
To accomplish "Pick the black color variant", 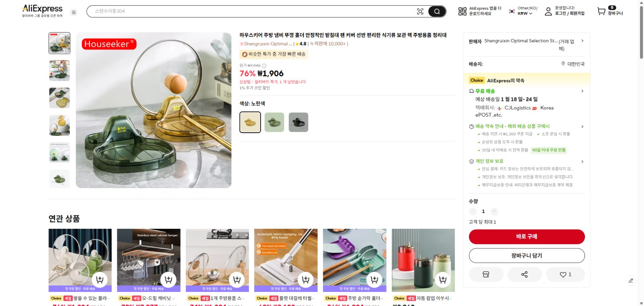I will [x=298, y=122].
